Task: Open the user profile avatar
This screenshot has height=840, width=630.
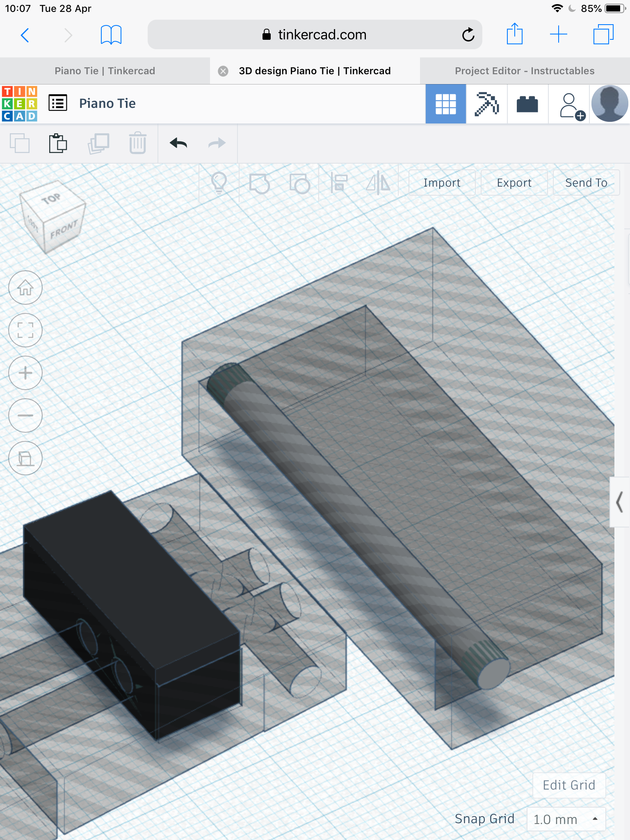Action: click(x=610, y=103)
